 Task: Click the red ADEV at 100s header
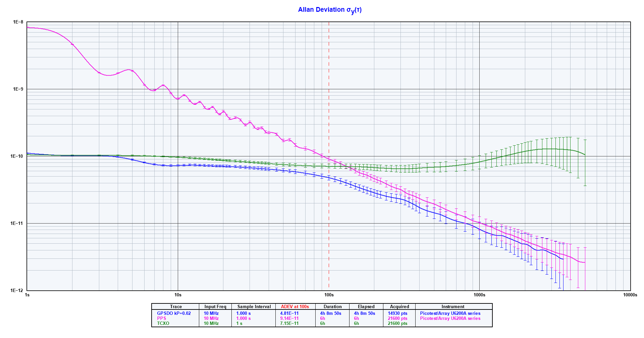295,307
